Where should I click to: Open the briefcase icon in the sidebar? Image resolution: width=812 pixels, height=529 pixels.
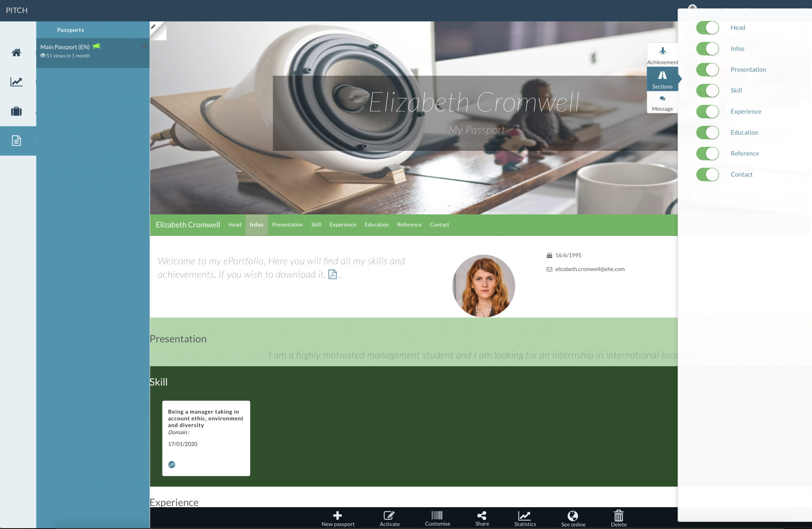[16, 112]
